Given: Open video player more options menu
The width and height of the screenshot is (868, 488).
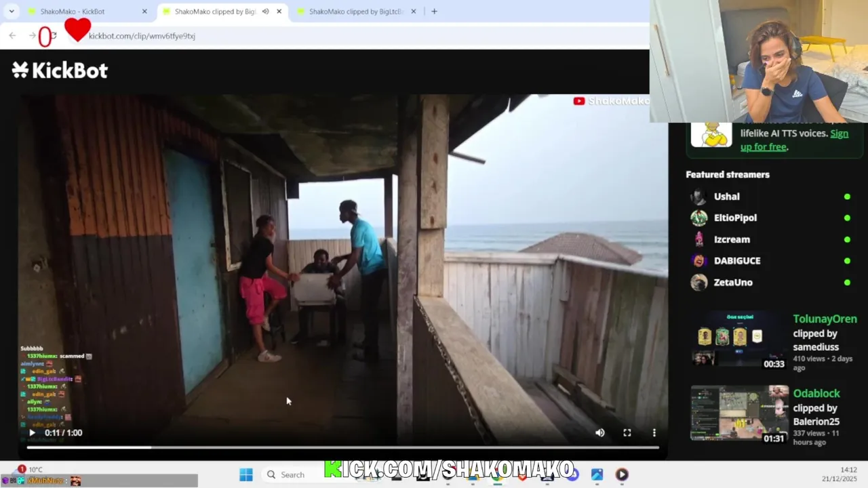Looking at the screenshot, I should pyautogui.click(x=654, y=432).
